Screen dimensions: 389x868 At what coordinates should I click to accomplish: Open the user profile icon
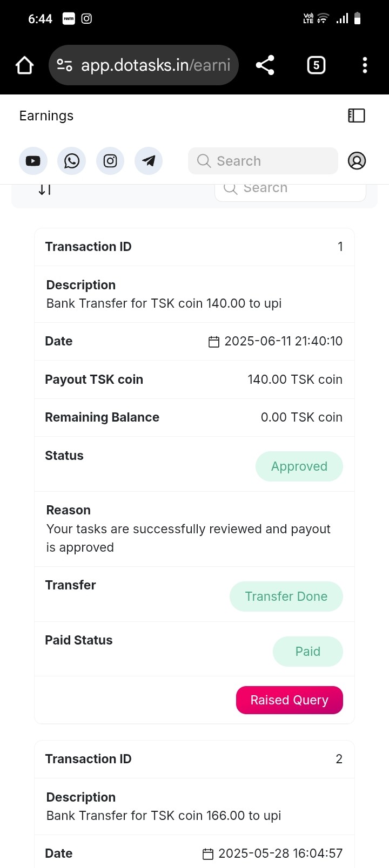[357, 161]
